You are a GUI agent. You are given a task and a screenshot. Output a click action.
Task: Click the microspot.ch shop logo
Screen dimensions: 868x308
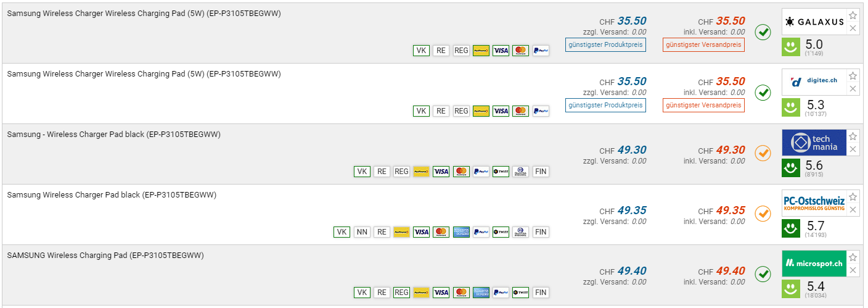814,264
